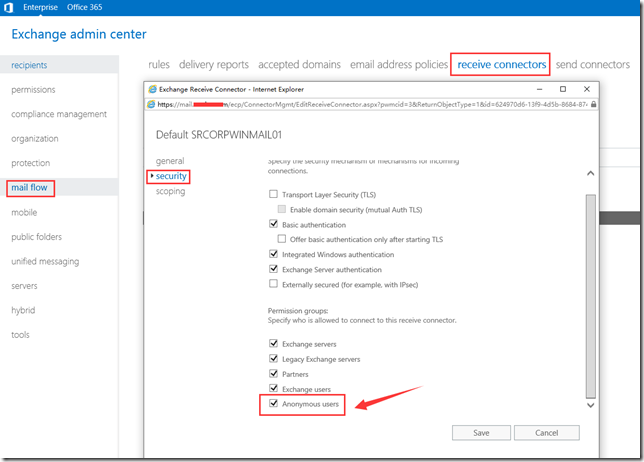644x462 pixels.
Task: Cancel the receive connector dialog
Action: point(547,433)
